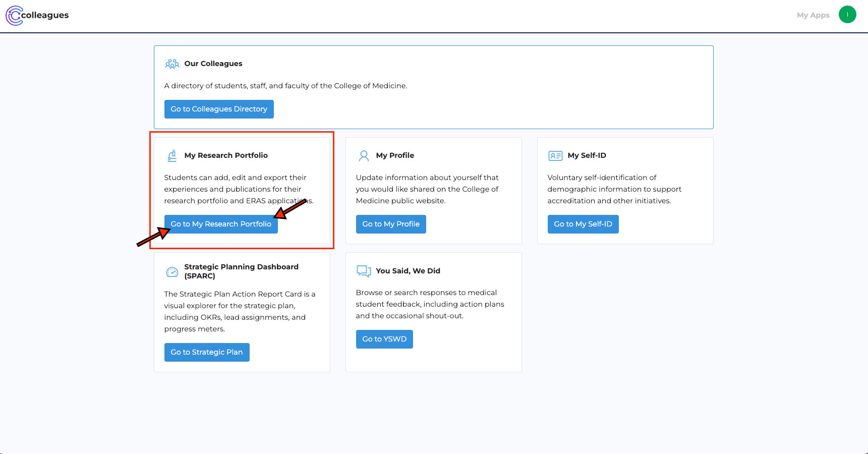This screenshot has height=454, width=868.
Task: Click Go to Colleagues Directory
Action: click(x=218, y=109)
